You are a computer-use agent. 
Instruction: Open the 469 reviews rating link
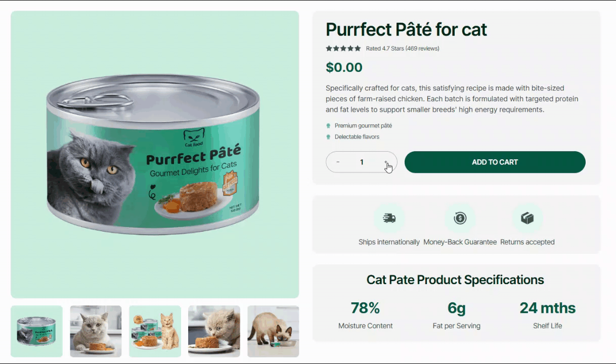pyautogui.click(x=403, y=49)
